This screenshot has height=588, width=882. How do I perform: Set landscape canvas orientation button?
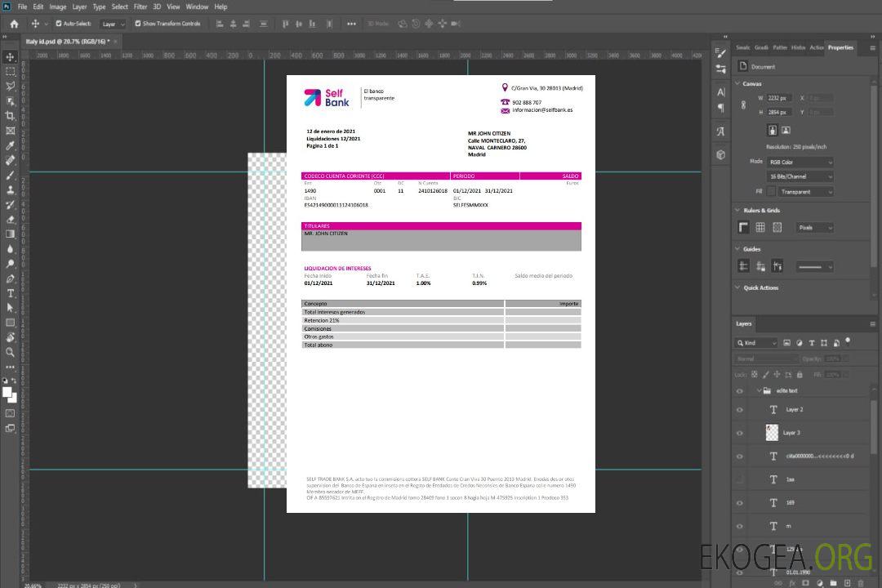click(x=786, y=130)
